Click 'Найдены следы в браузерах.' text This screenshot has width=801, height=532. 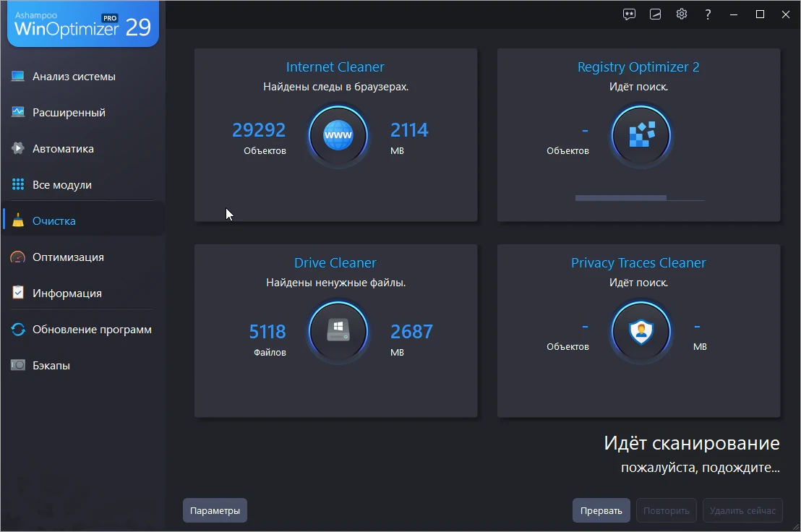[335, 87]
